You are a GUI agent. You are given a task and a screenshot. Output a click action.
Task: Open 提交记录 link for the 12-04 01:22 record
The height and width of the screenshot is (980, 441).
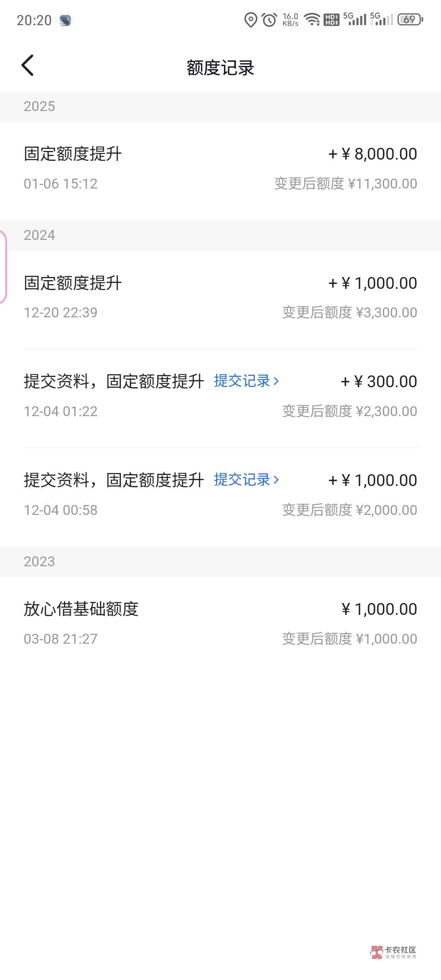tap(242, 381)
